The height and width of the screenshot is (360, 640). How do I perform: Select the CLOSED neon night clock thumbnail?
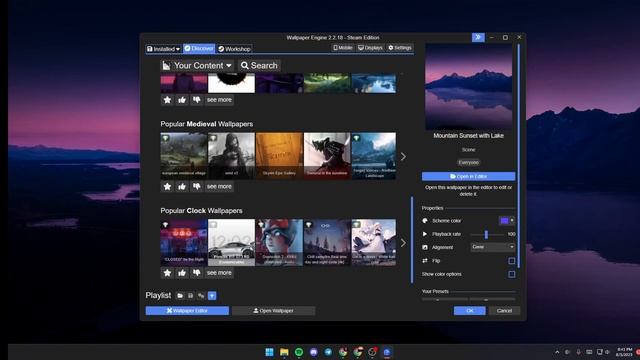[184, 242]
